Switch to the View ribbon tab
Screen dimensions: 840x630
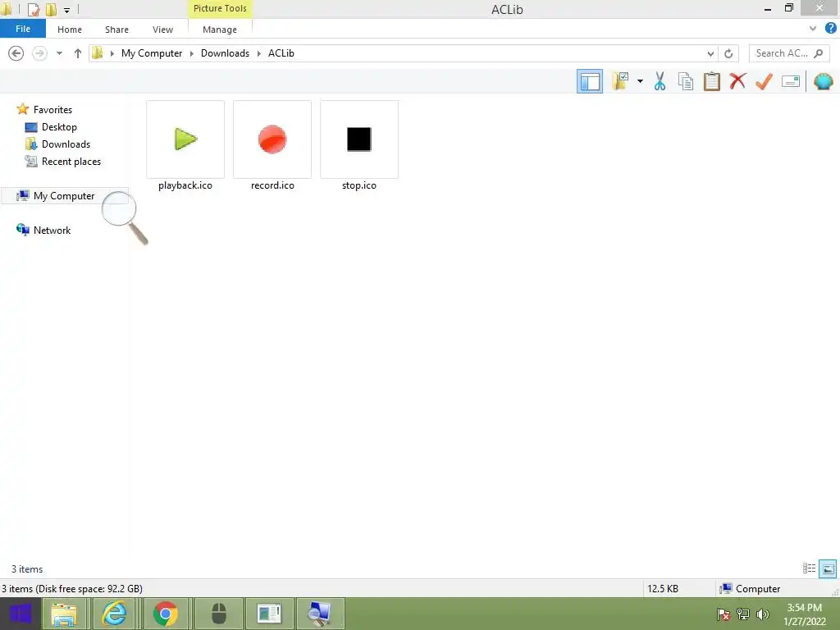(162, 30)
